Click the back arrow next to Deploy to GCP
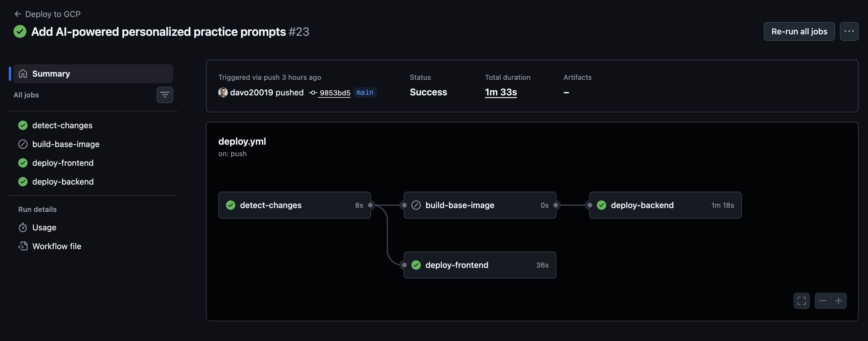868x341 pixels. 18,14
